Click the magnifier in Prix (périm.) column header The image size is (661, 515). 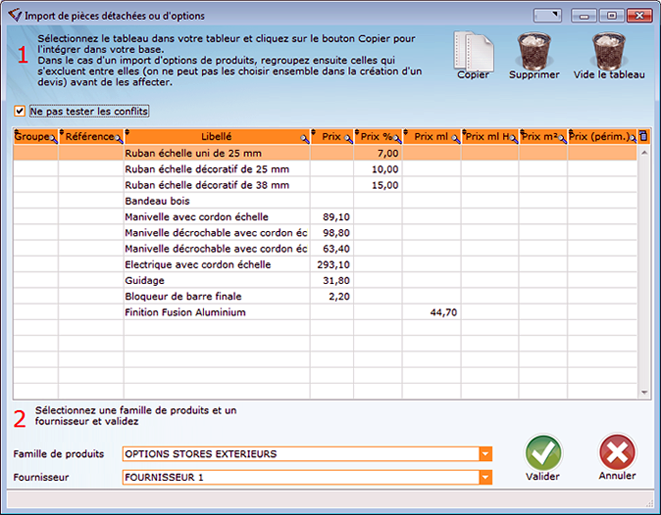pos(633,138)
